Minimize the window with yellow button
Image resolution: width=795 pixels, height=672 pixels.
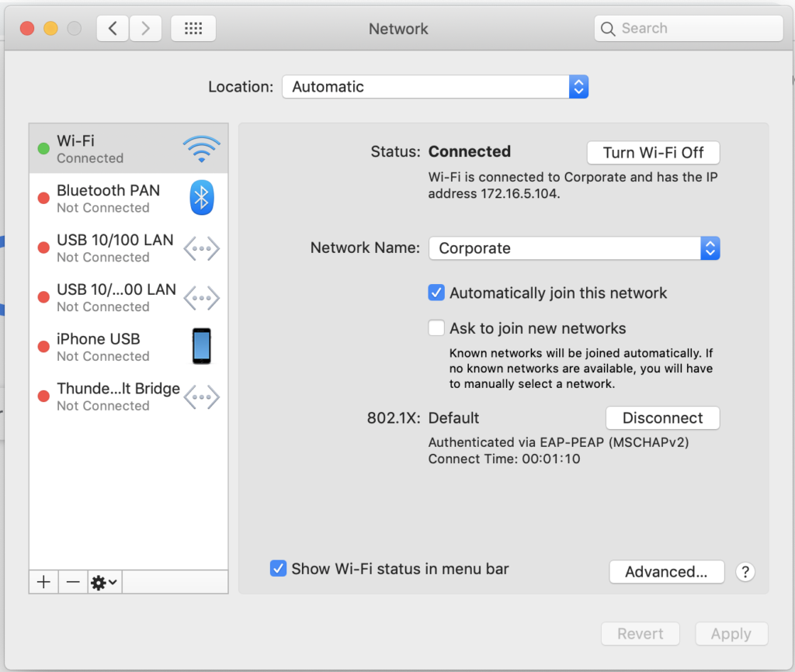pos(50,29)
